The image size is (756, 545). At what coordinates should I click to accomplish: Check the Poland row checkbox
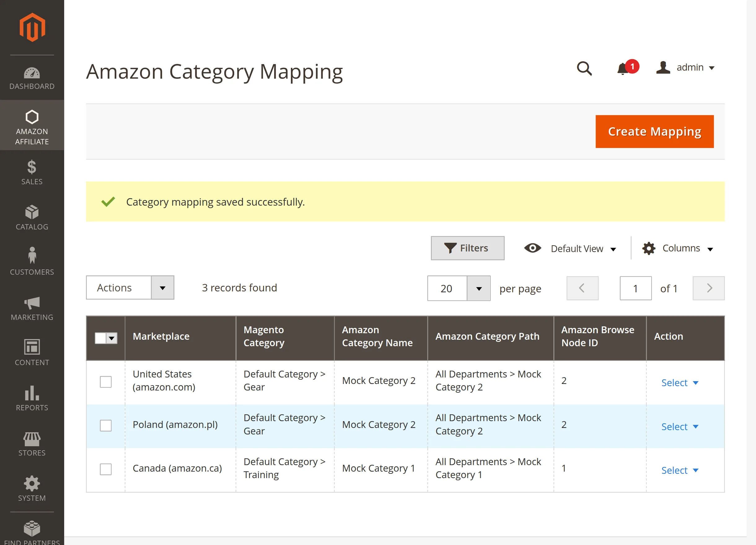coord(106,425)
